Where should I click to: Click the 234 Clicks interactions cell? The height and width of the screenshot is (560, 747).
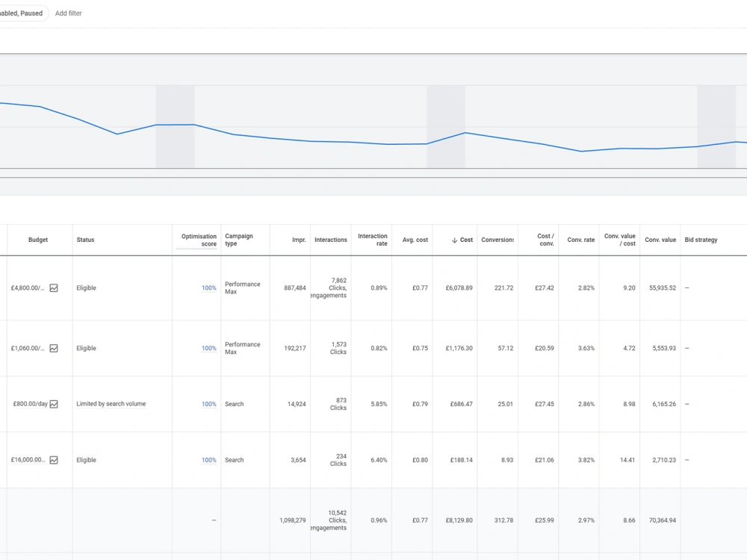coord(338,460)
